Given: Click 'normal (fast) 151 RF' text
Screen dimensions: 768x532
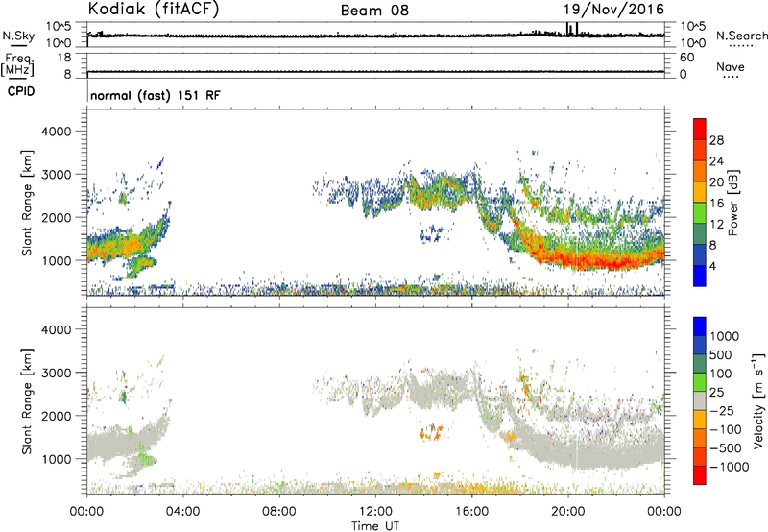Looking at the screenshot, I should [156, 95].
